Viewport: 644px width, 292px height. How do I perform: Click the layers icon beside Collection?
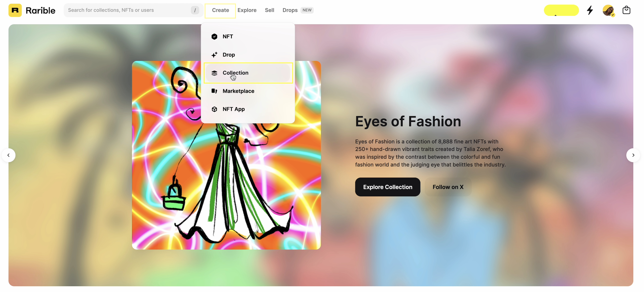click(x=214, y=73)
